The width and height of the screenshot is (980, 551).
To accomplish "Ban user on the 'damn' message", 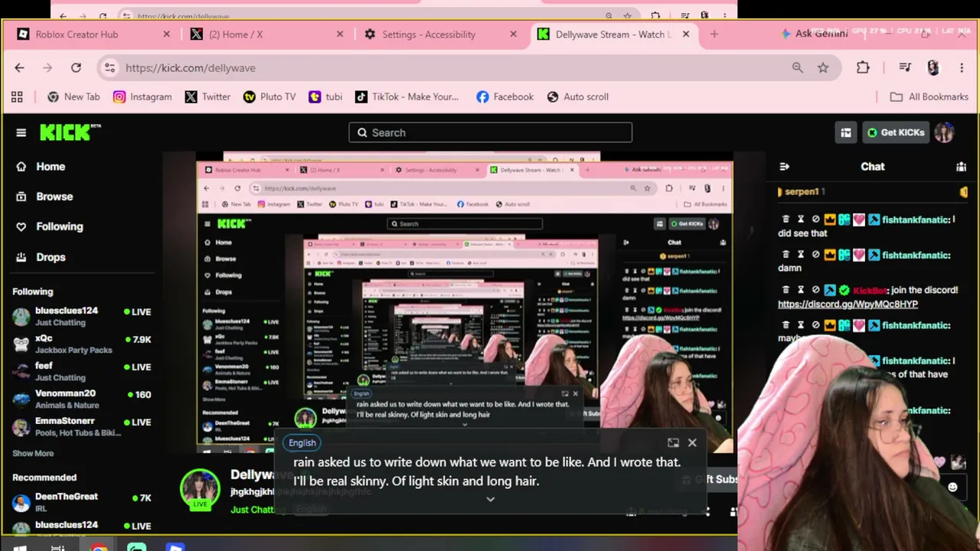I will pos(815,255).
